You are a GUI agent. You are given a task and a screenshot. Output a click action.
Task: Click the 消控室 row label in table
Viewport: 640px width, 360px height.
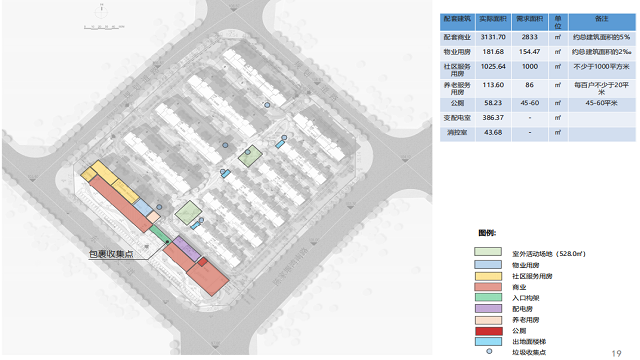[x=457, y=133]
